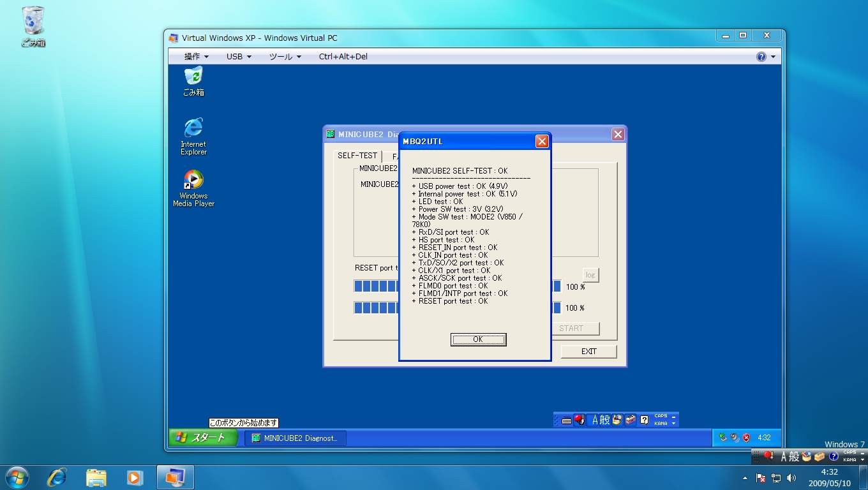Click the 4:32 clock in XP tray
Screen dimensions: 868x490
(x=764, y=438)
